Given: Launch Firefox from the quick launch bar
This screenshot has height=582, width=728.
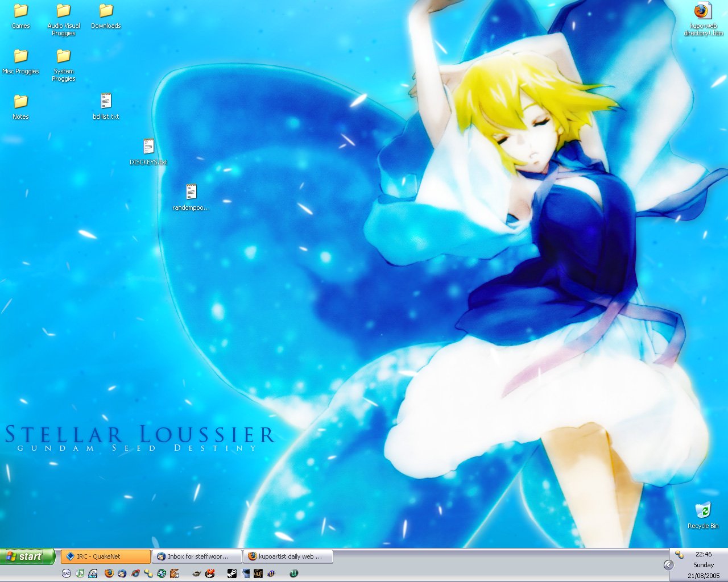Looking at the screenshot, I should [x=109, y=573].
